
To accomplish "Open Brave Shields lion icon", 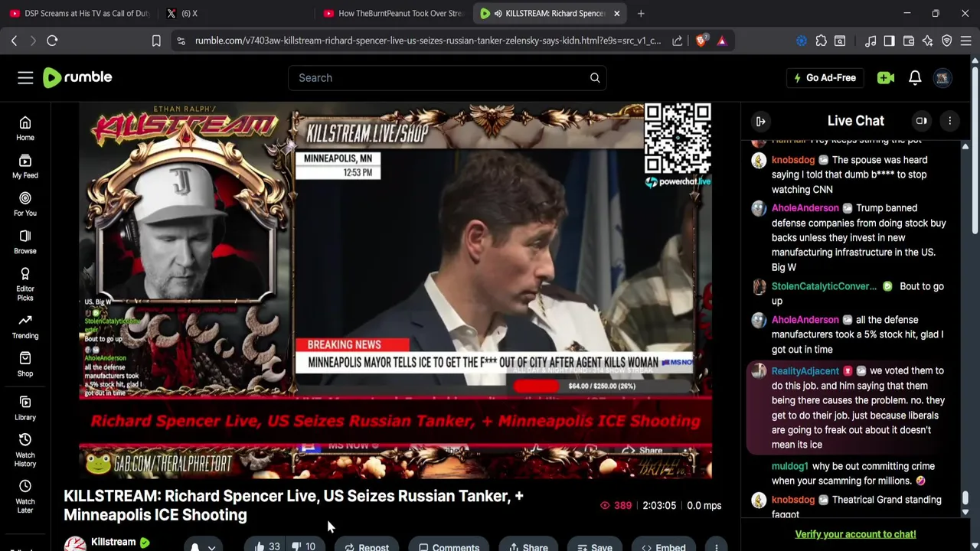I will [x=701, y=41].
